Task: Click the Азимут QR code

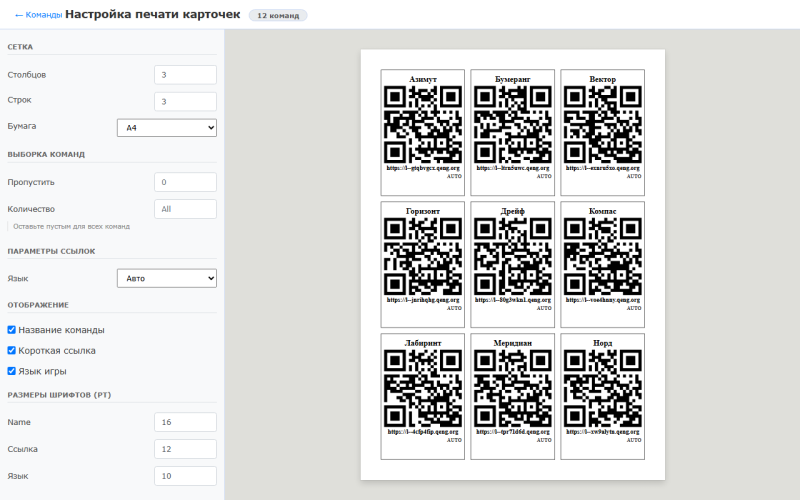Action: click(423, 124)
